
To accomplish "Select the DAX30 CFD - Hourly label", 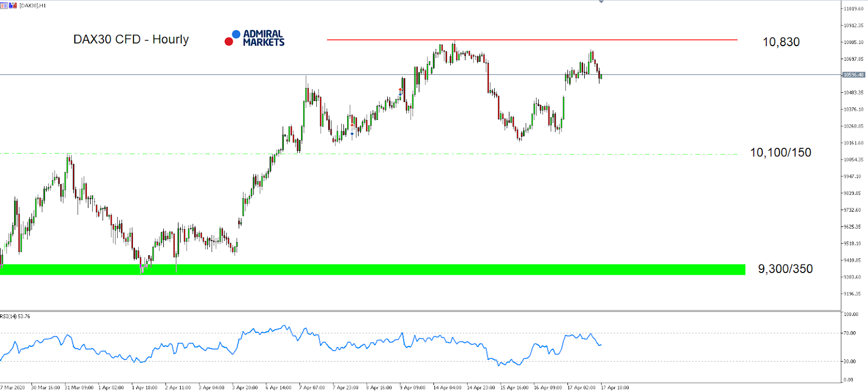I will click(x=131, y=40).
